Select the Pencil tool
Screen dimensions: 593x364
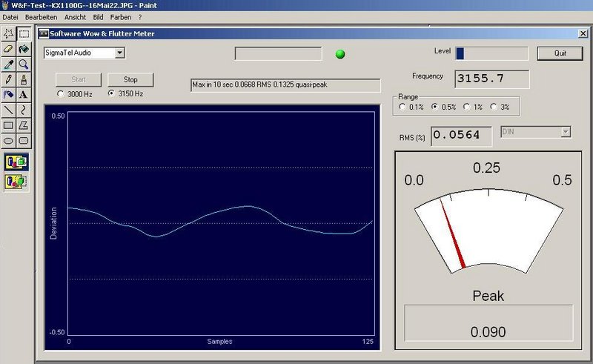pyautogui.click(x=8, y=79)
